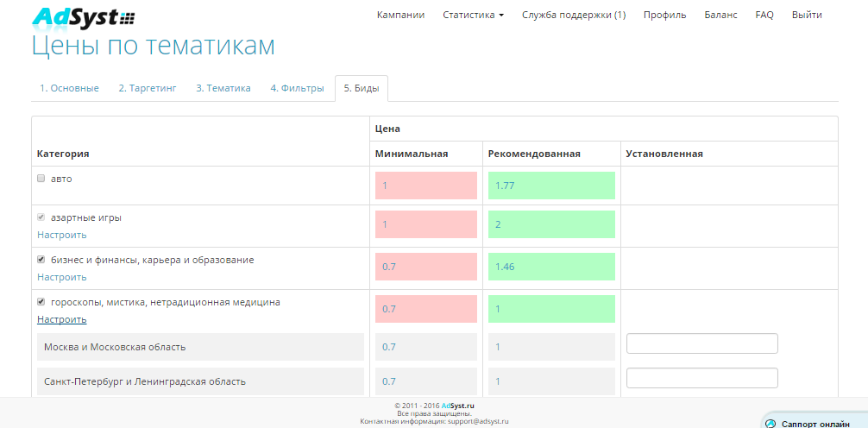Click the Санкт-Петербург и Ленинградская область price input

702,378
